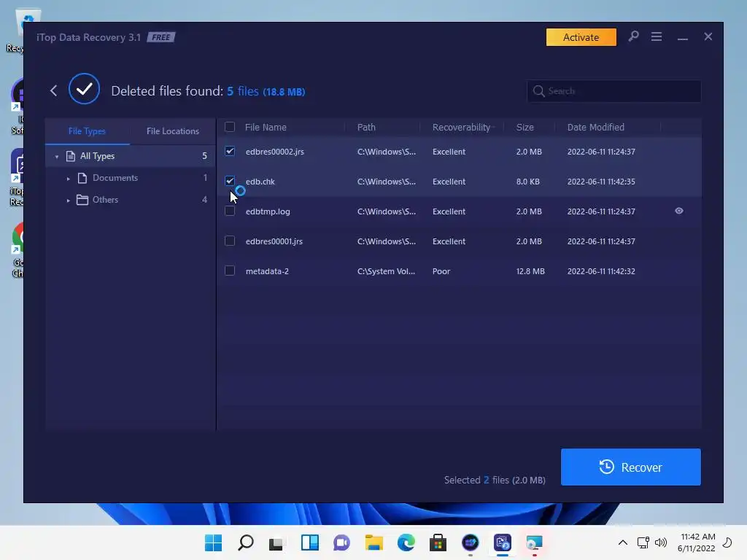Image resolution: width=747 pixels, height=560 pixels.
Task: Click the key icon in the title bar
Action: (633, 36)
